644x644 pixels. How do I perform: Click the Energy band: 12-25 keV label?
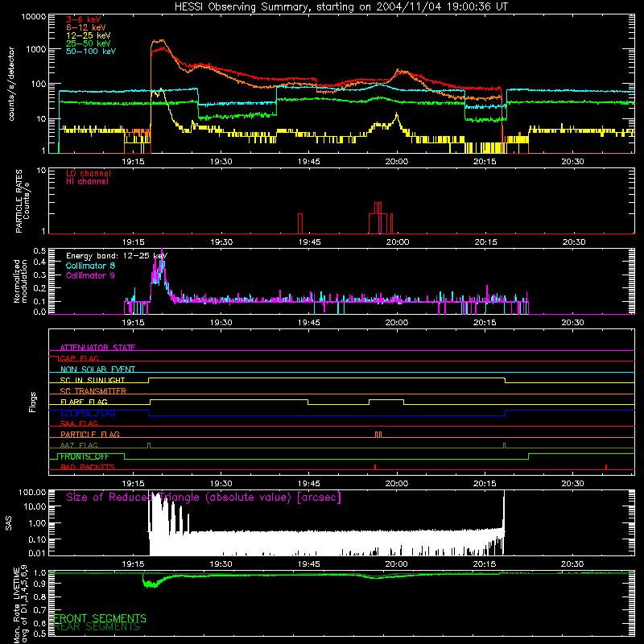[117, 256]
